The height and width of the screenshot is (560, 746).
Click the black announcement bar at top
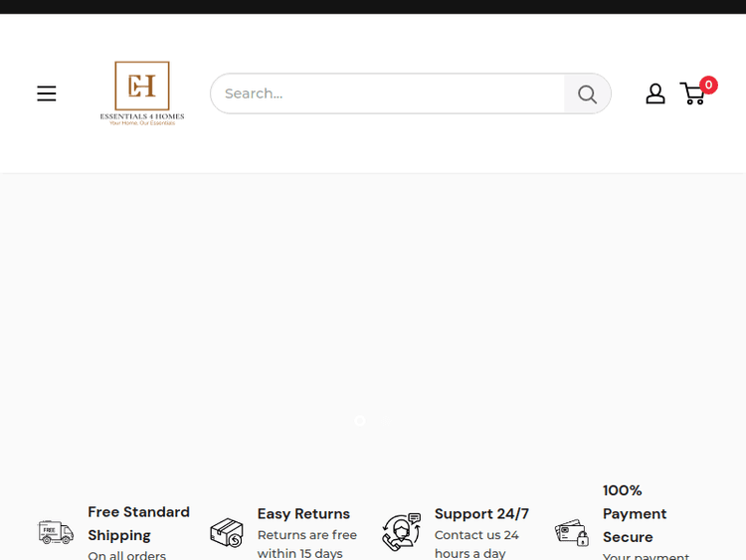click(x=373, y=6)
